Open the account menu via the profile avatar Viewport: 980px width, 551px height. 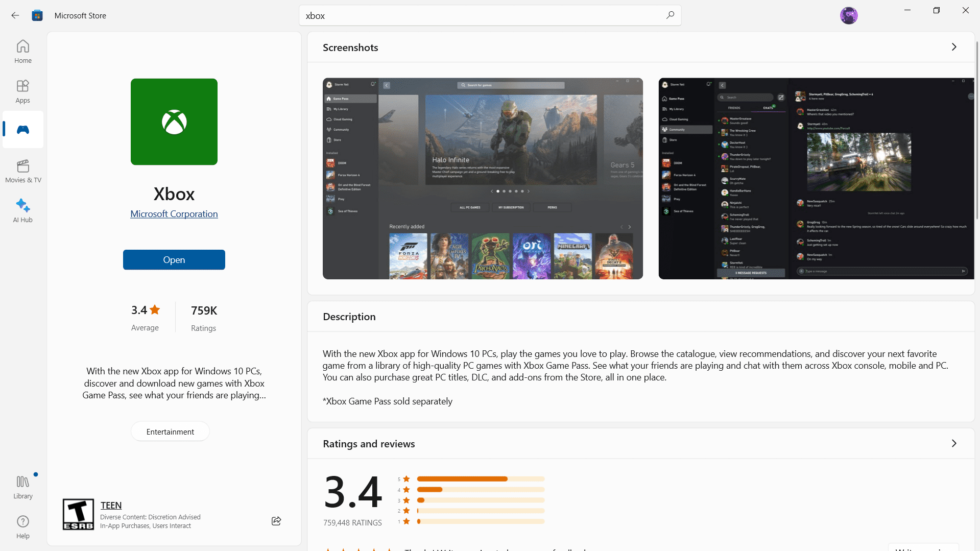tap(849, 15)
